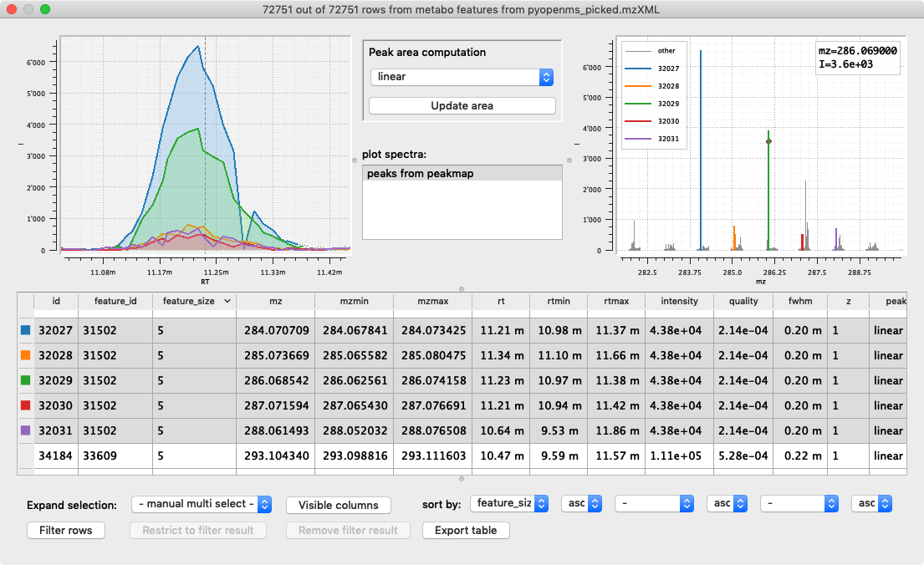Click the feature_size column sort arrow
924x565 pixels.
tap(227, 301)
